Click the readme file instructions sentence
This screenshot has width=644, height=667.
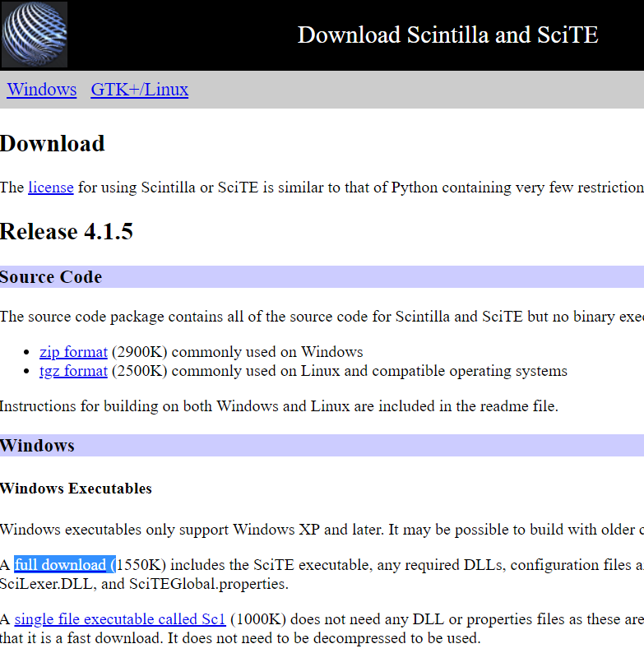[279, 405]
